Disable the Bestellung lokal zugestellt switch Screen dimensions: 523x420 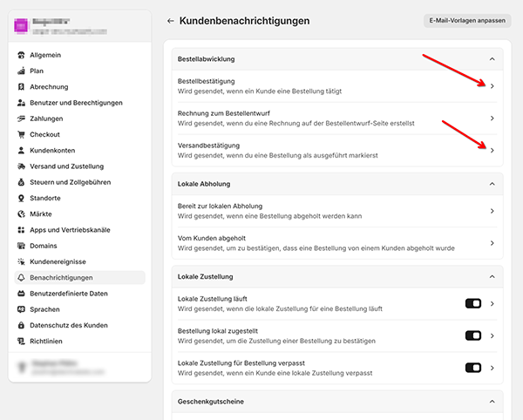(473, 335)
